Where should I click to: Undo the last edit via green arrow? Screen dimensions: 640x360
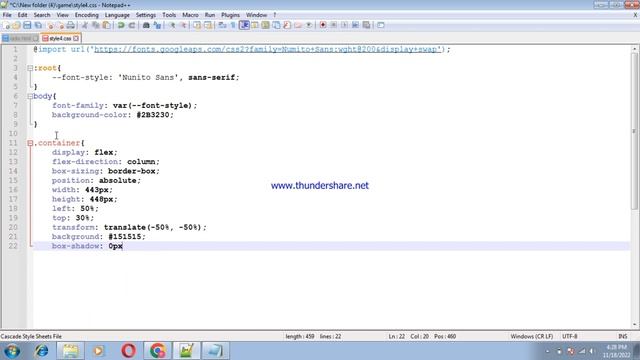(x=121, y=25)
